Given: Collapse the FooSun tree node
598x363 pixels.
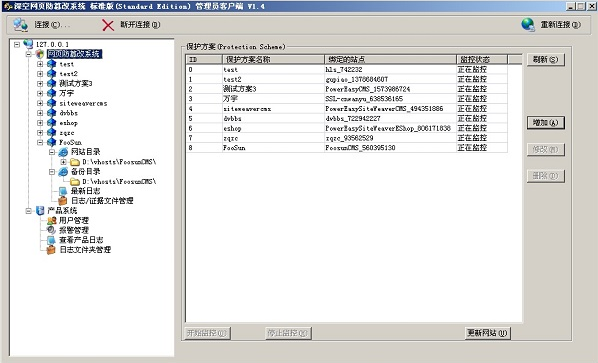Looking at the screenshot, I should pos(40,142).
